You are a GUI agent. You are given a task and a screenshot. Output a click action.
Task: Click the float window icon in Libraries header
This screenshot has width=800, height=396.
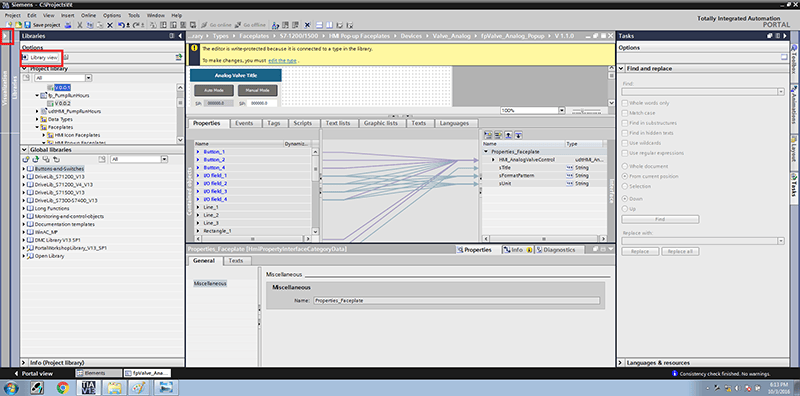point(172,36)
